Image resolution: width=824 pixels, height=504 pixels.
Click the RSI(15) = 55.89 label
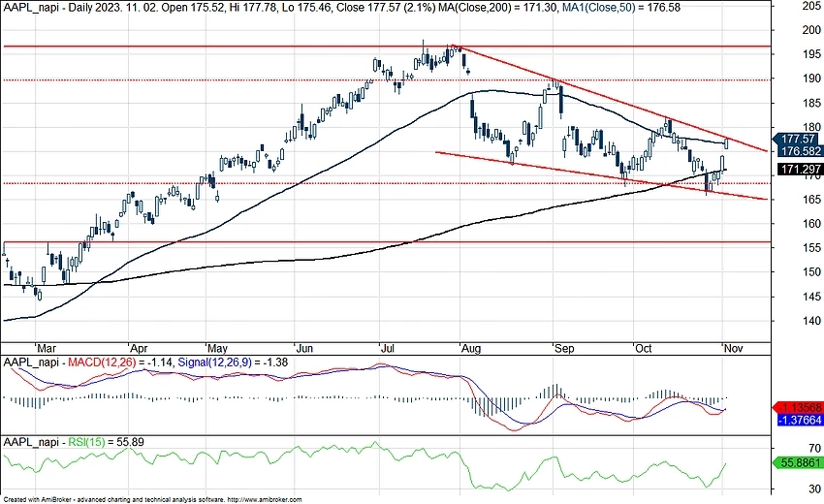point(107,443)
